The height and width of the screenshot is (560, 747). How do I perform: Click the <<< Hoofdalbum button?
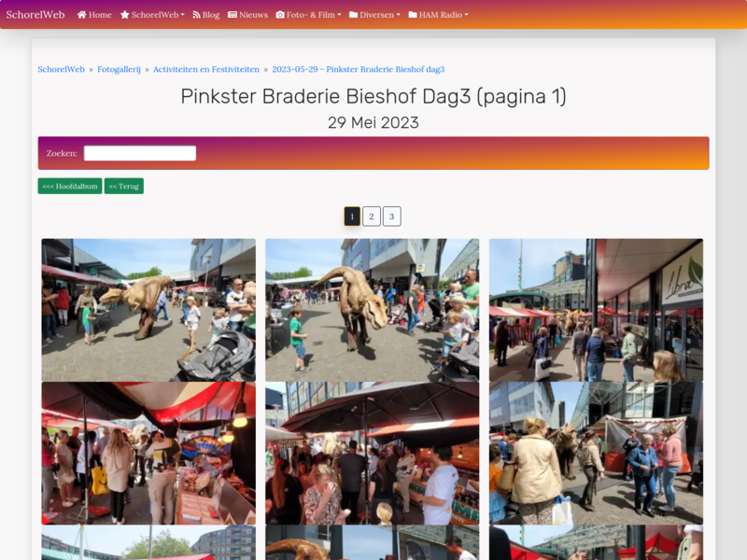coord(70,186)
